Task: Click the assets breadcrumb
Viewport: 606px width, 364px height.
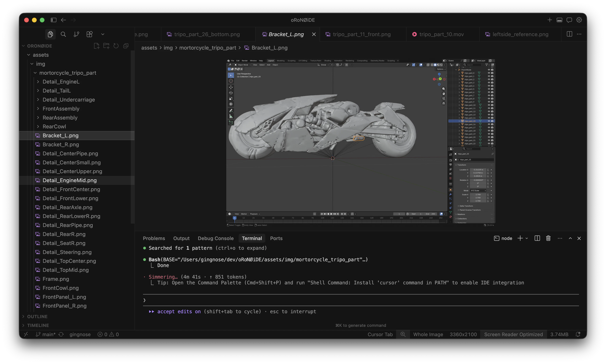Action: pyautogui.click(x=149, y=48)
